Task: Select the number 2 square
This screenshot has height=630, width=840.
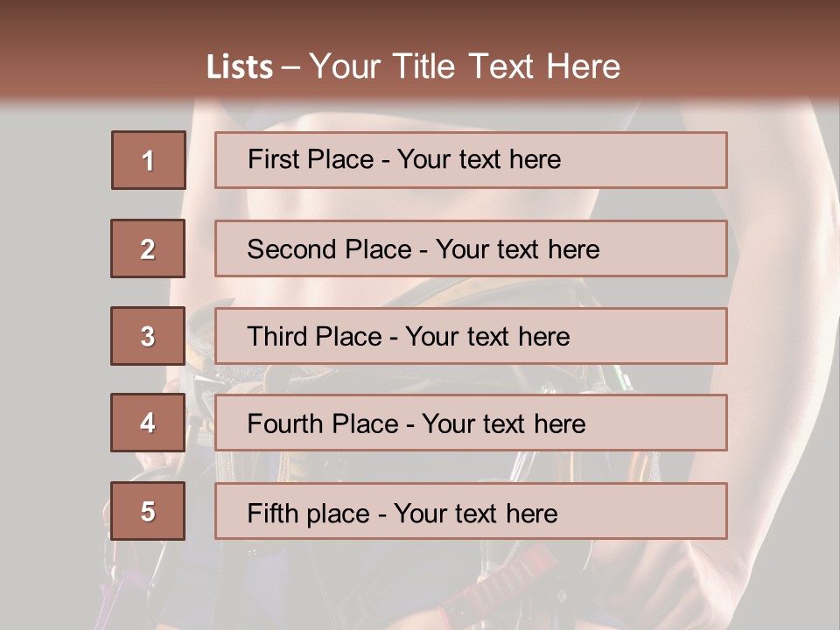Action: pos(148,248)
